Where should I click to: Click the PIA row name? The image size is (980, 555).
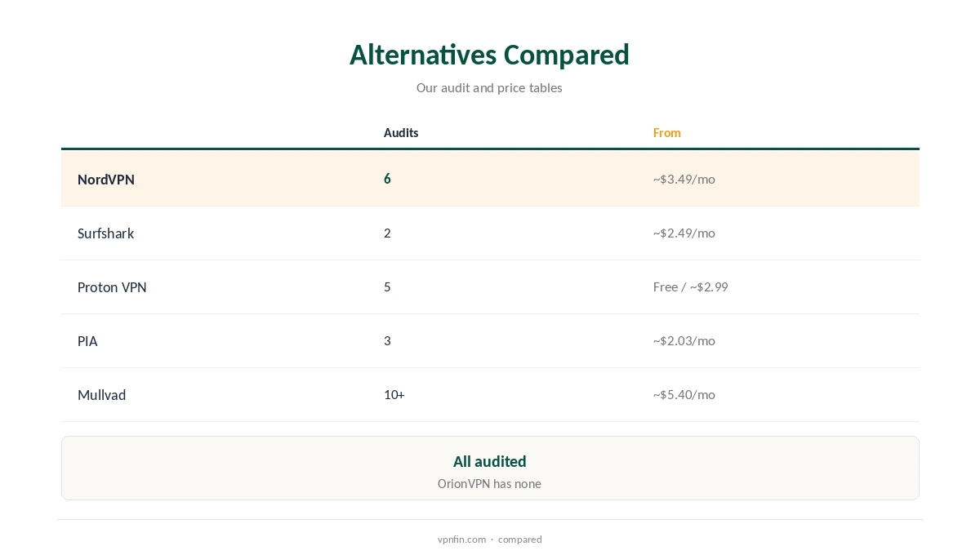pos(87,341)
